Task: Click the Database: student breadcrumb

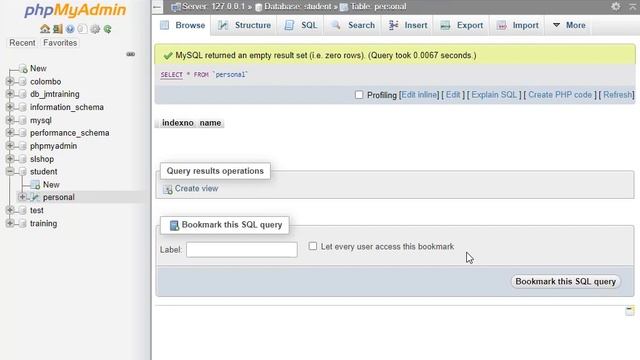Action: click(298, 7)
